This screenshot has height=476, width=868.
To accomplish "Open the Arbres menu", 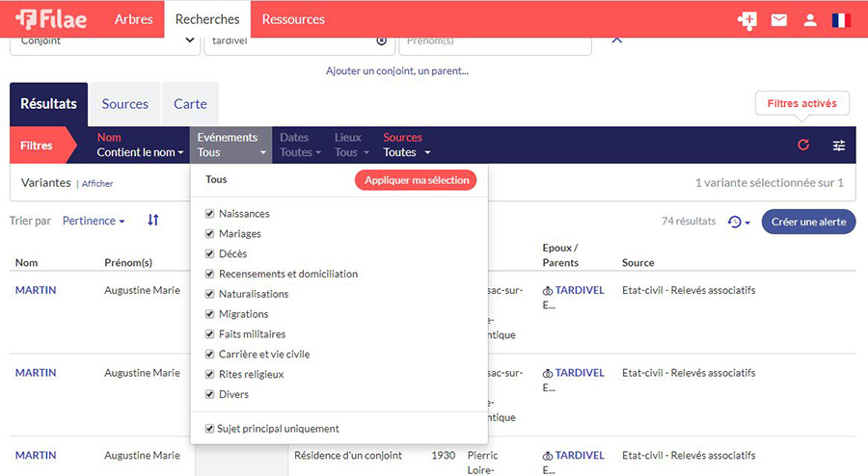I will (133, 19).
